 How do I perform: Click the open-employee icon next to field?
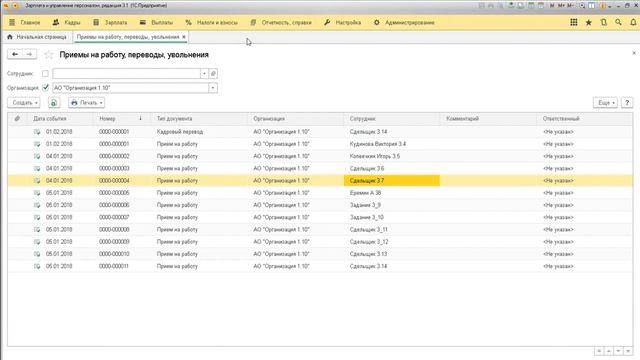(x=213, y=73)
